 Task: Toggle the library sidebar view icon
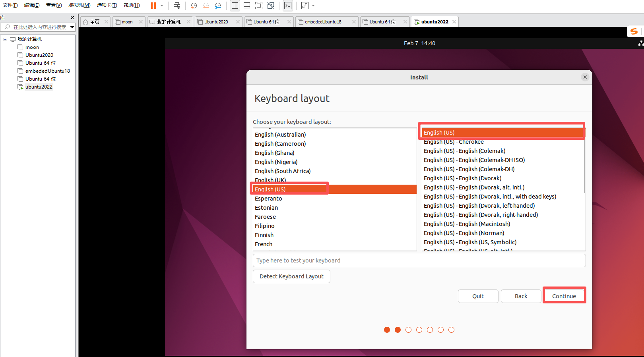[235, 6]
